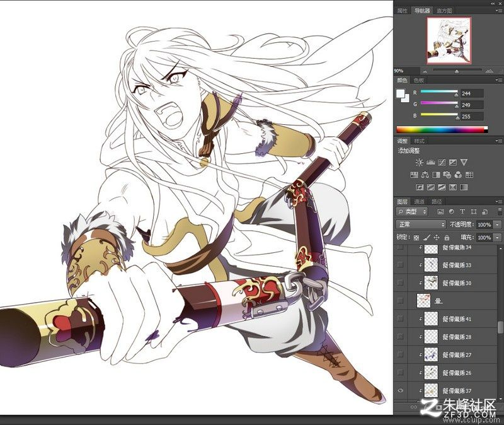Lock all (padlock icon) for layer
The image size is (504, 425).
pyautogui.click(x=447, y=238)
